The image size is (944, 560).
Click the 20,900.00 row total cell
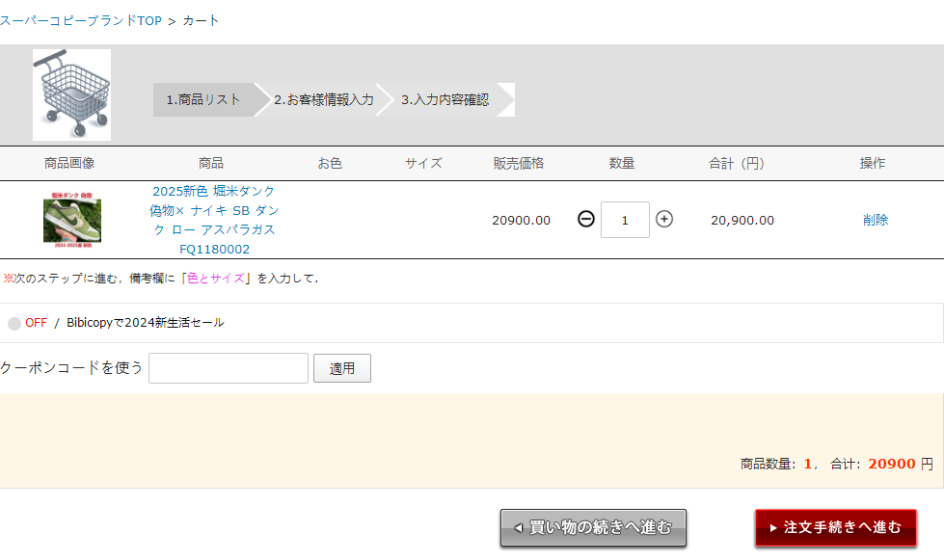(742, 220)
